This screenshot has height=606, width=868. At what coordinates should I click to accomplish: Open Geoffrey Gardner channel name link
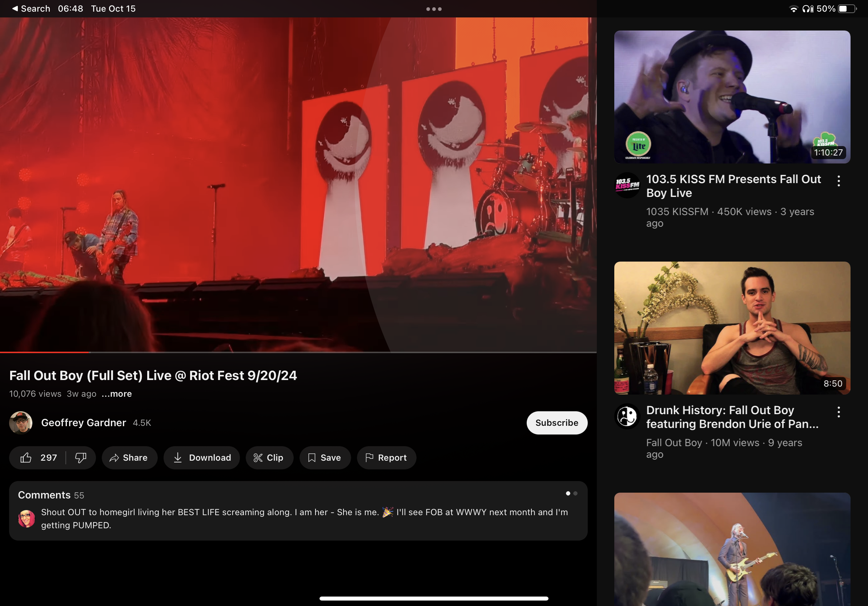[84, 423]
